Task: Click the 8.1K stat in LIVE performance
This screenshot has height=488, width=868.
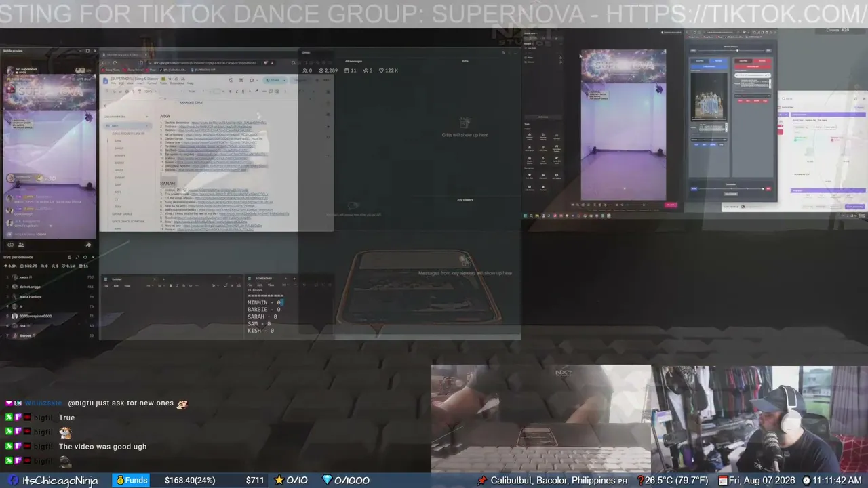Action: (10, 266)
